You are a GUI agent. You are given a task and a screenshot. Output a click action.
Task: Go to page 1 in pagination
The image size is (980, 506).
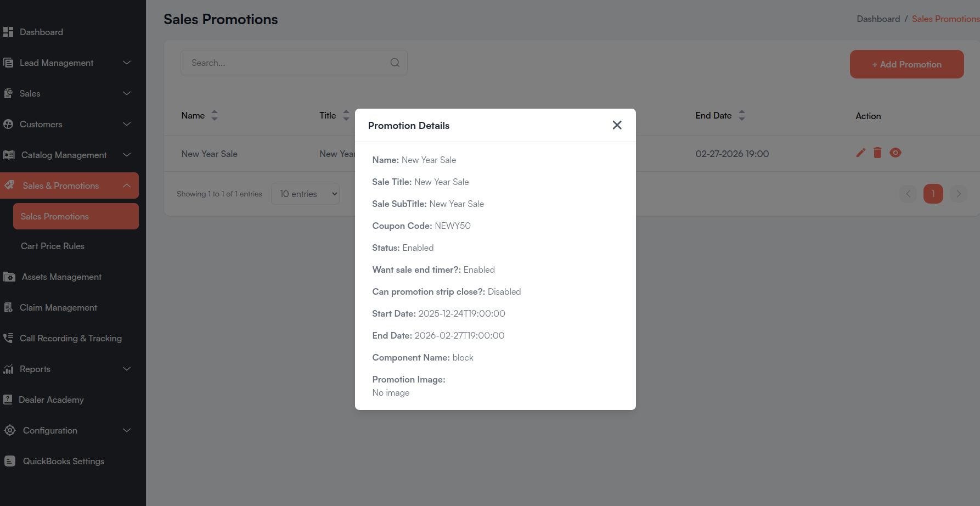pyautogui.click(x=933, y=194)
